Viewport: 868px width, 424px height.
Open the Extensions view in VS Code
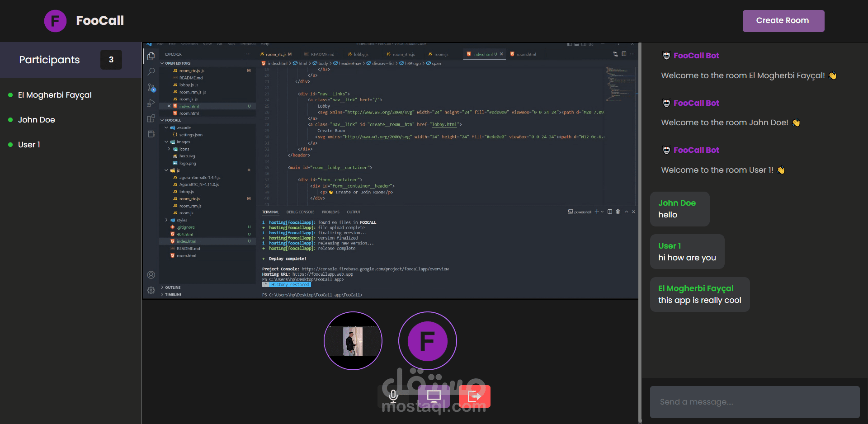click(x=151, y=118)
